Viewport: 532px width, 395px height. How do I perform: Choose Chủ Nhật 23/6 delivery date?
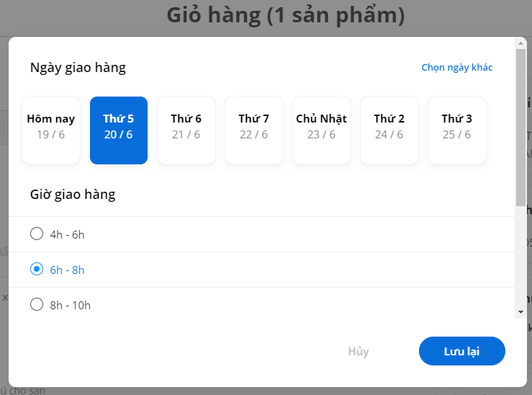(322, 130)
